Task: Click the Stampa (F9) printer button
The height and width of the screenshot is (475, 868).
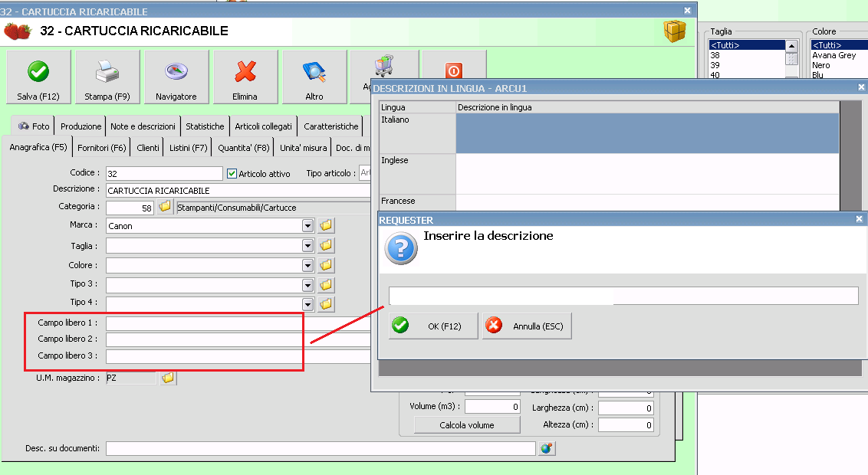Action: point(107,77)
